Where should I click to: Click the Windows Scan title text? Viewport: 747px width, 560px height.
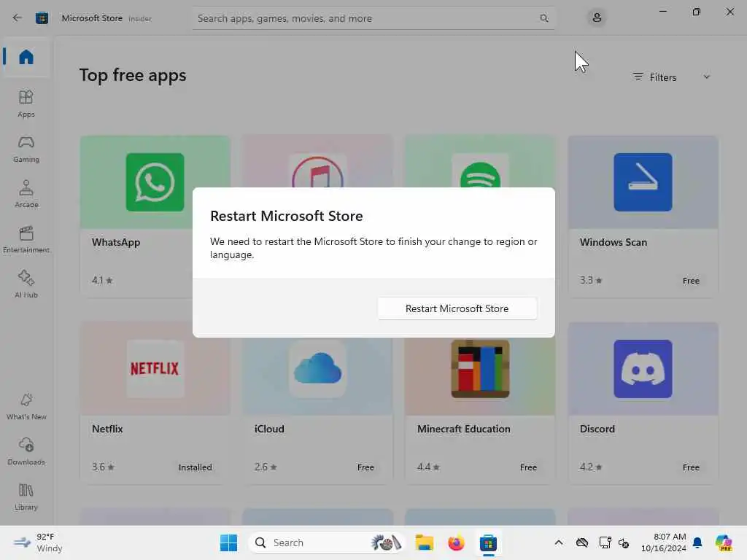613,242
